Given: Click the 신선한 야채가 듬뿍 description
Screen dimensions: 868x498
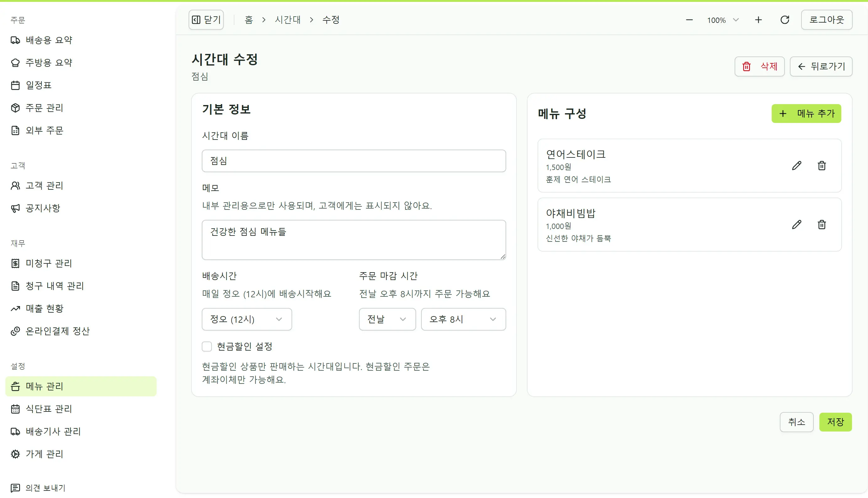Looking at the screenshot, I should click(578, 238).
